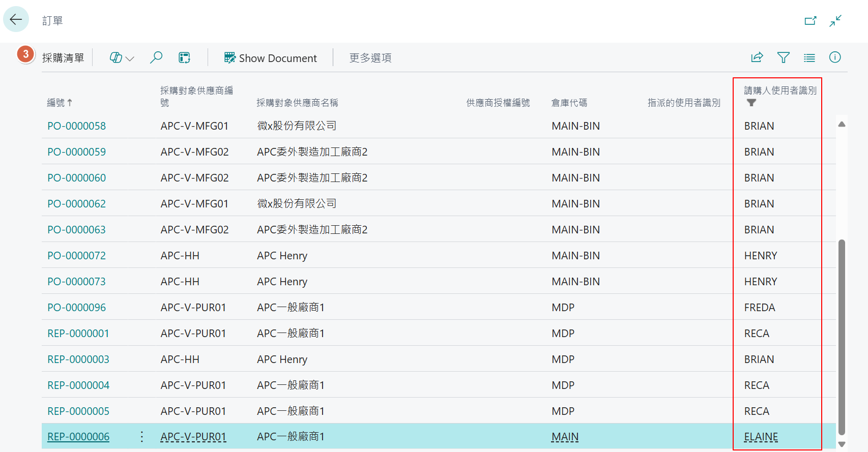Open order PO-0000062

click(77, 204)
